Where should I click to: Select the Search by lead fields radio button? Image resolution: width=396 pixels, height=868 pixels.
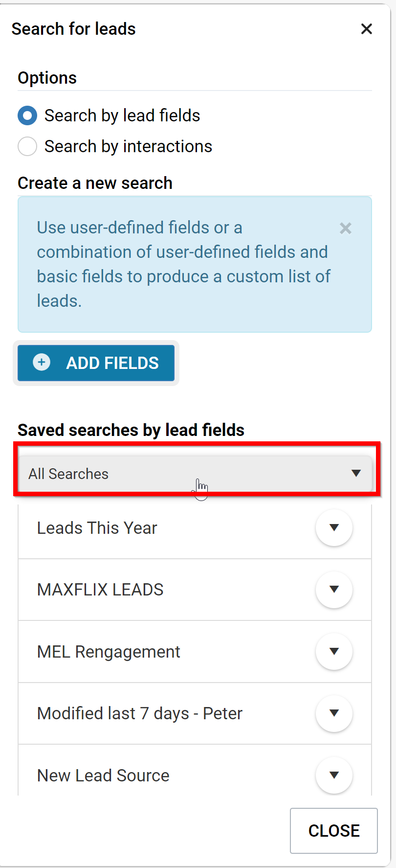[x=27, y=115]
